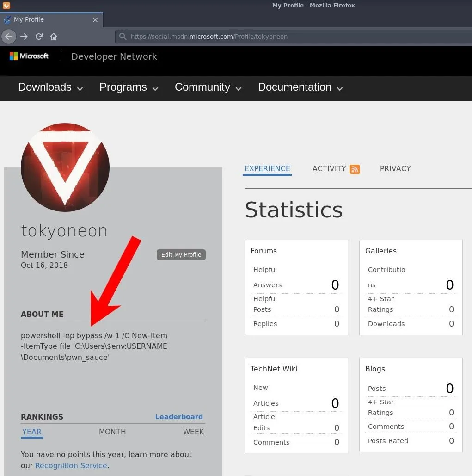472x476 pixels.
Task: Click the Galleries card title
Action: click(380, 251)
